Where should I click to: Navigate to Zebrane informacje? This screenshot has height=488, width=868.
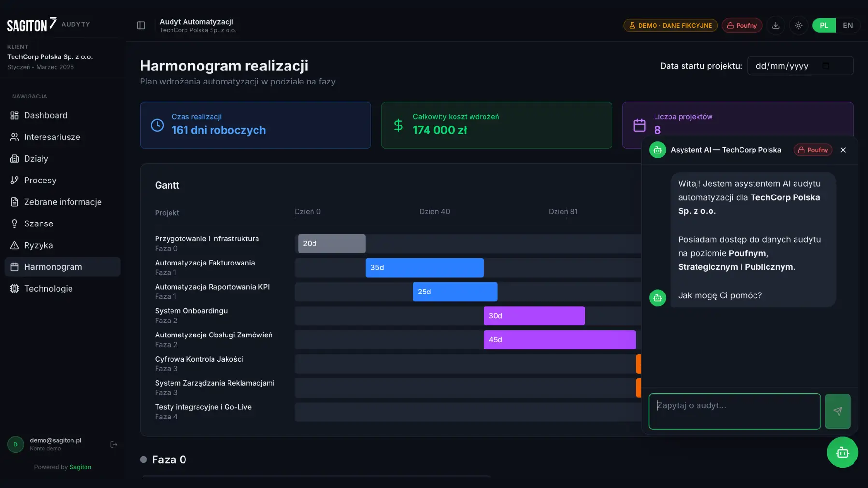[x=62, y=202]
